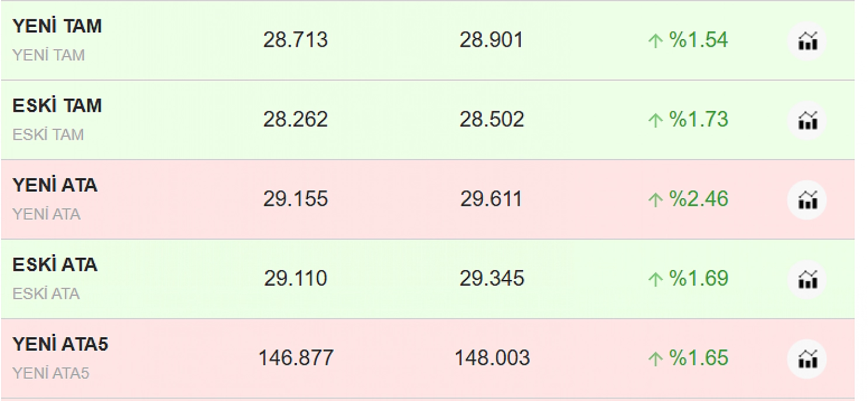Select the YENİ TAM gold name
The width and height of the screenshot is (868, 401).
[57, 26]
